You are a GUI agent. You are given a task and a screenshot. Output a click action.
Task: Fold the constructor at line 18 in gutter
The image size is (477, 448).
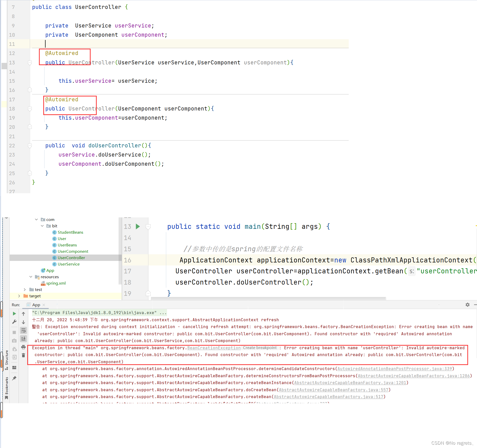[30, 109]
